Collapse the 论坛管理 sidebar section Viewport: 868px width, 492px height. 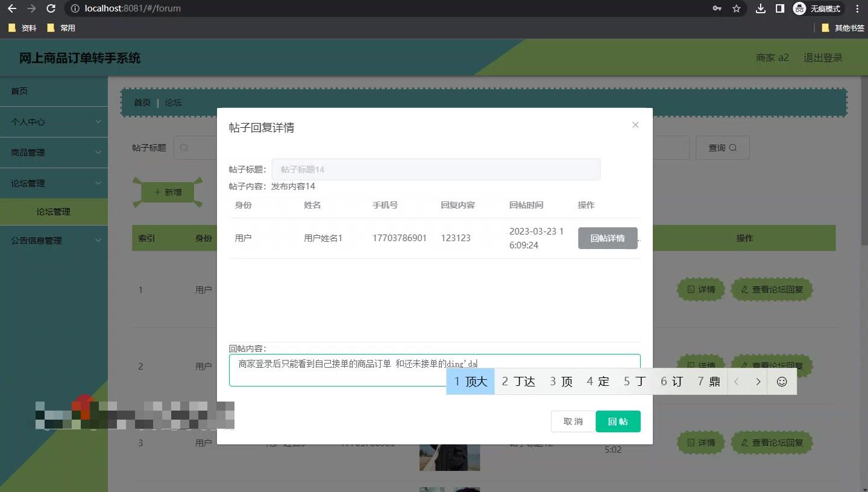coord(54,183)
